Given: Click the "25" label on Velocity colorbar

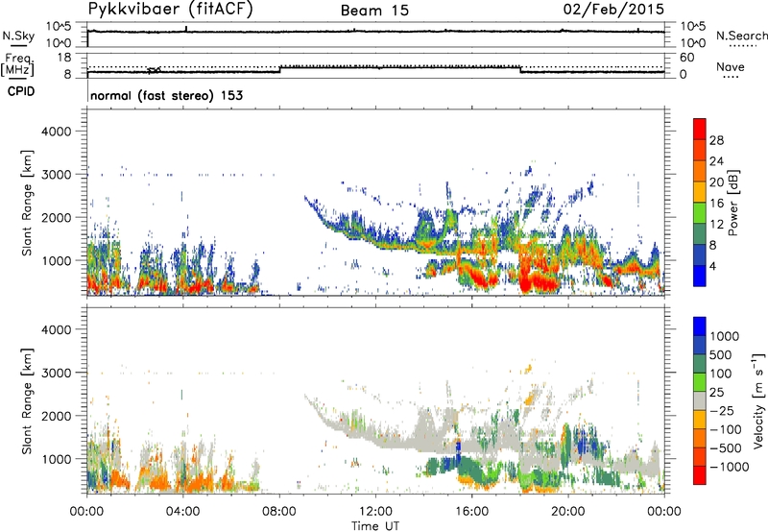Looking at the screenshot, I should pos(716,392).
